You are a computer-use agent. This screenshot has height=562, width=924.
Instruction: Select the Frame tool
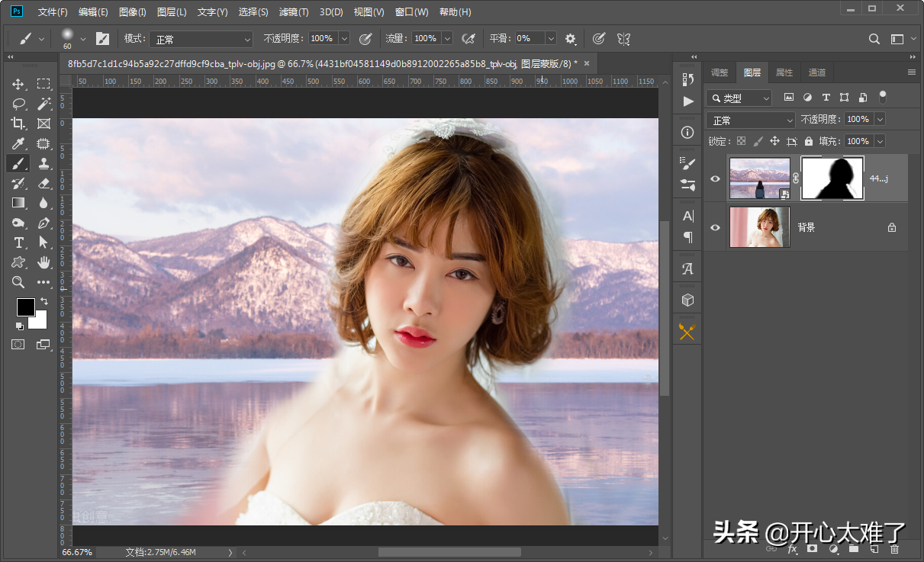click(x=43, y=124)
